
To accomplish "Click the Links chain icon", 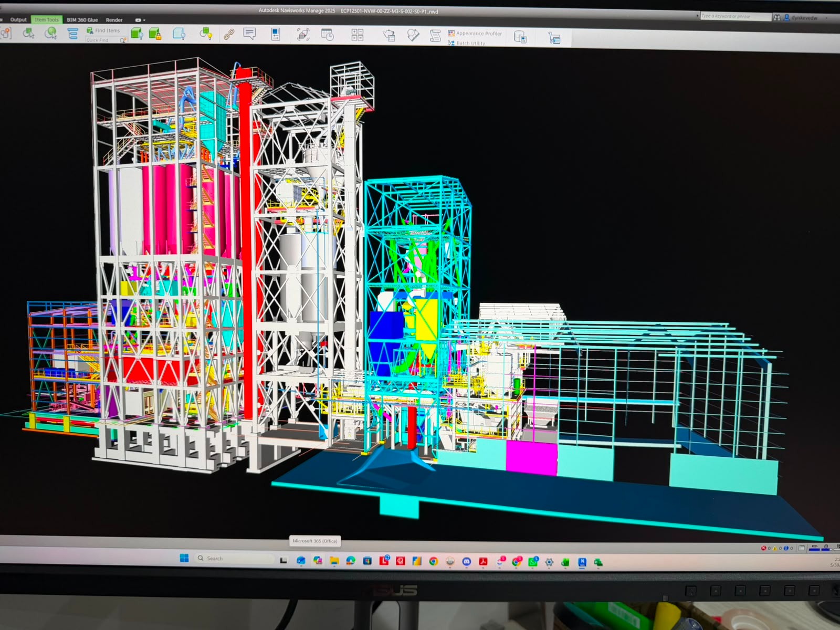I will [x=229, y=35].
